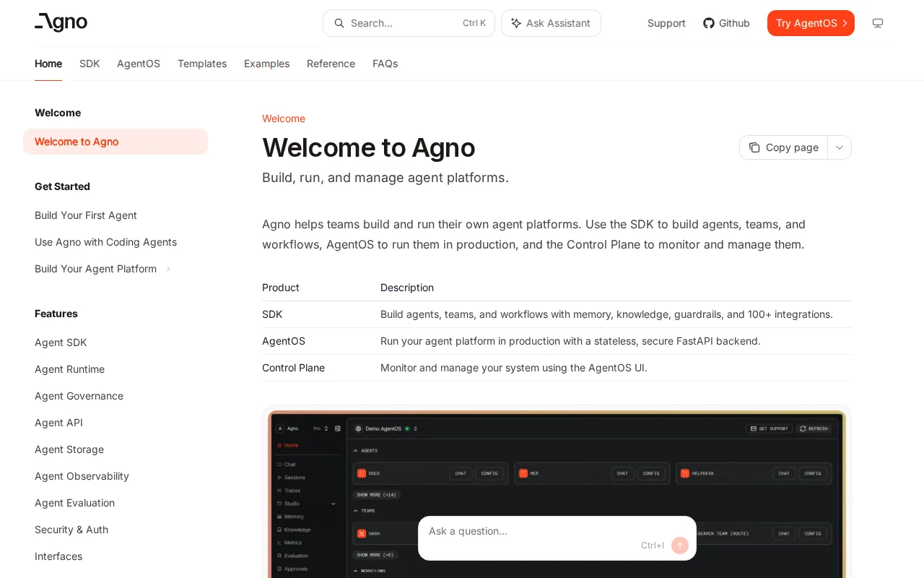View the FAQs tab
This screenshot has width=924, height=578.
[x=385, y=64]
